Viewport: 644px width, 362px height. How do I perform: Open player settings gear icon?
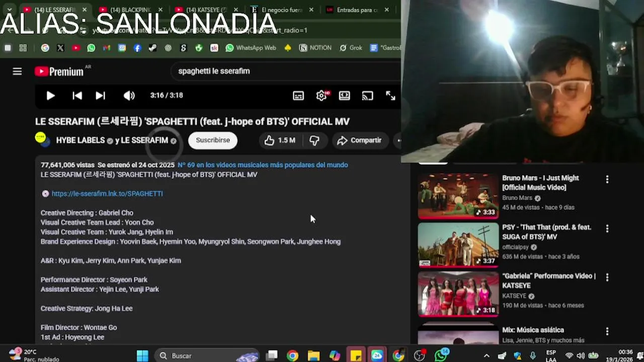click(x=321, y=96)
